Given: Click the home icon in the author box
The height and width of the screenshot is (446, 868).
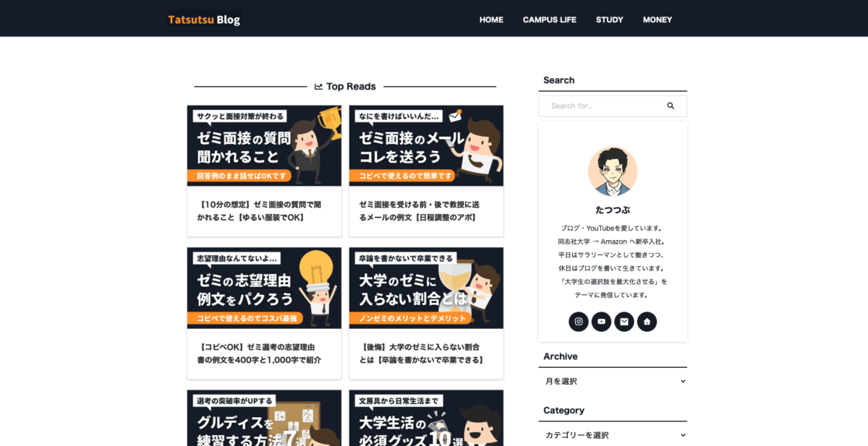Looking at the screenshot, I should pos(647,321).
